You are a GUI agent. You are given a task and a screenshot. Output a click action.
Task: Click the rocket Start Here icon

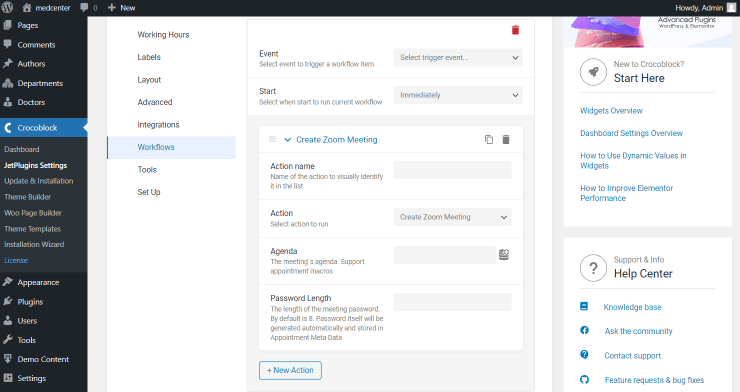593,72
